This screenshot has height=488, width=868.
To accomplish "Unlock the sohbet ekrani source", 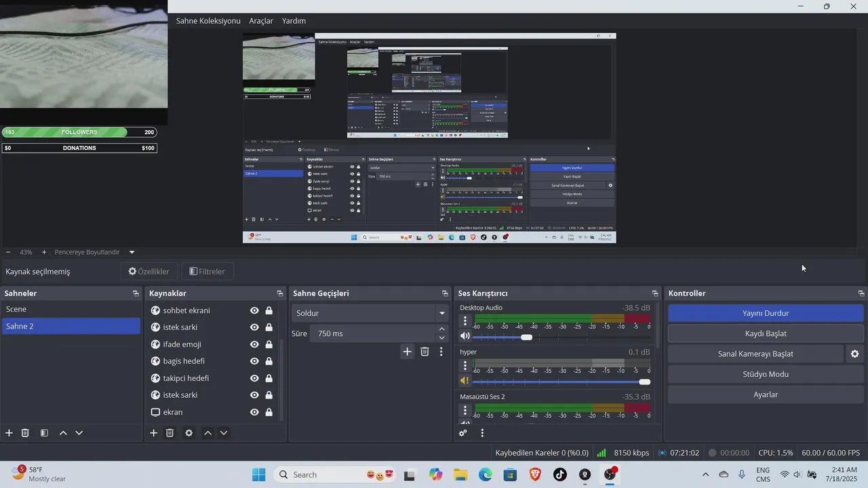I will click(x=269, y=310).
